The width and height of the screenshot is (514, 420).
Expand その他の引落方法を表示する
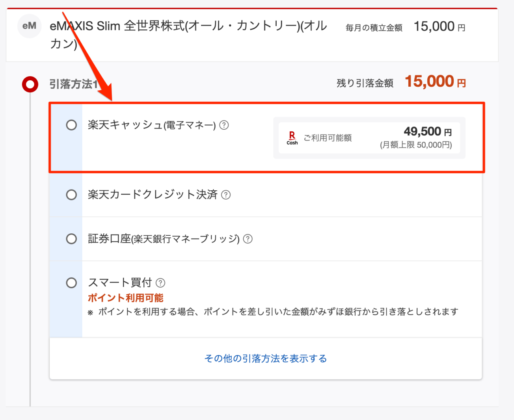pyautogui.click(x=265, y=359)
